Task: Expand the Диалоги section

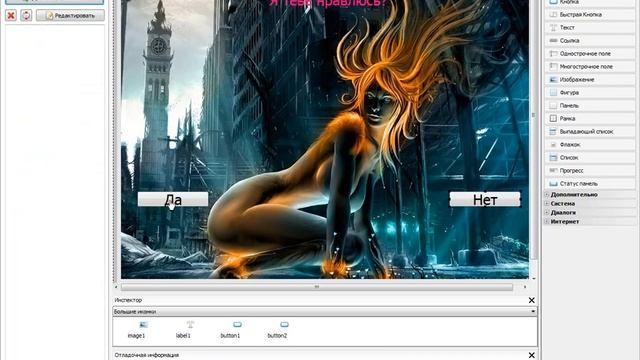Action: (547, 213)
